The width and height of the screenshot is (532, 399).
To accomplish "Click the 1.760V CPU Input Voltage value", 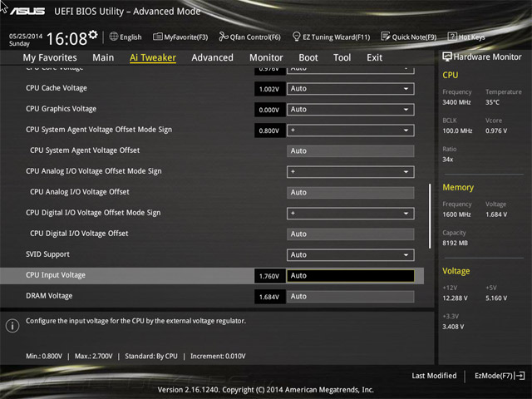I will pyautogui.click(x=269, y=276).
